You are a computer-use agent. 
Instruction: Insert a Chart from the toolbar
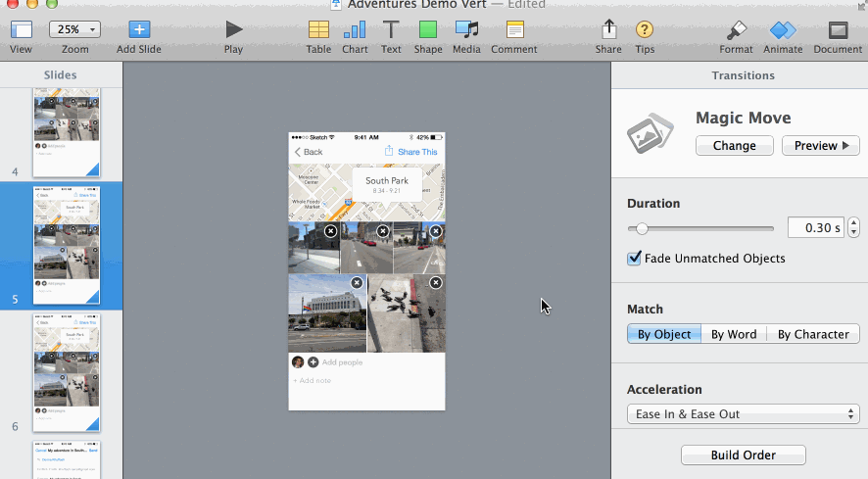point(355,30)
